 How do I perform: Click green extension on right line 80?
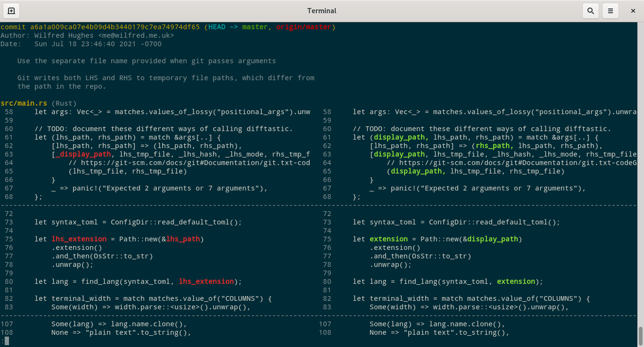tap(516, 281)
